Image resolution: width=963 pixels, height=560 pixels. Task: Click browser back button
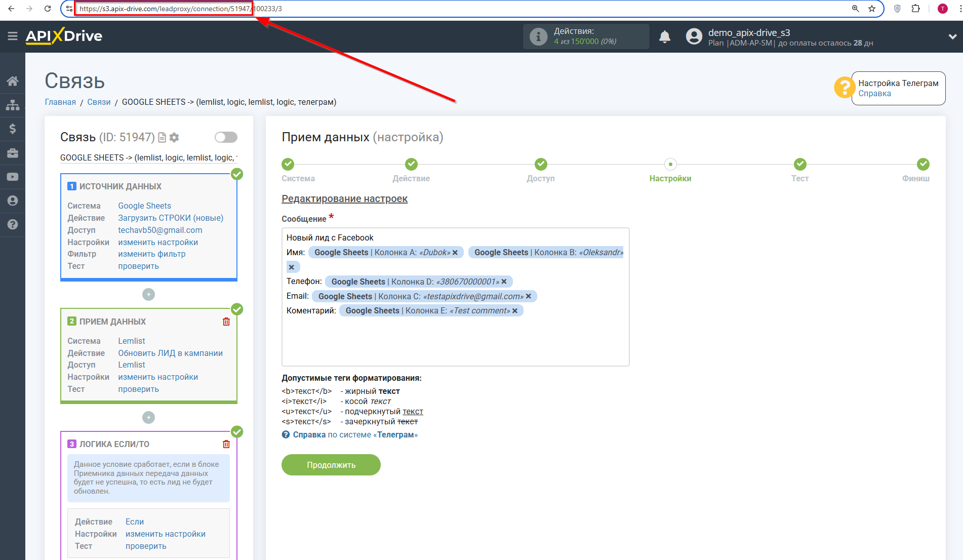tap(11, 9)
